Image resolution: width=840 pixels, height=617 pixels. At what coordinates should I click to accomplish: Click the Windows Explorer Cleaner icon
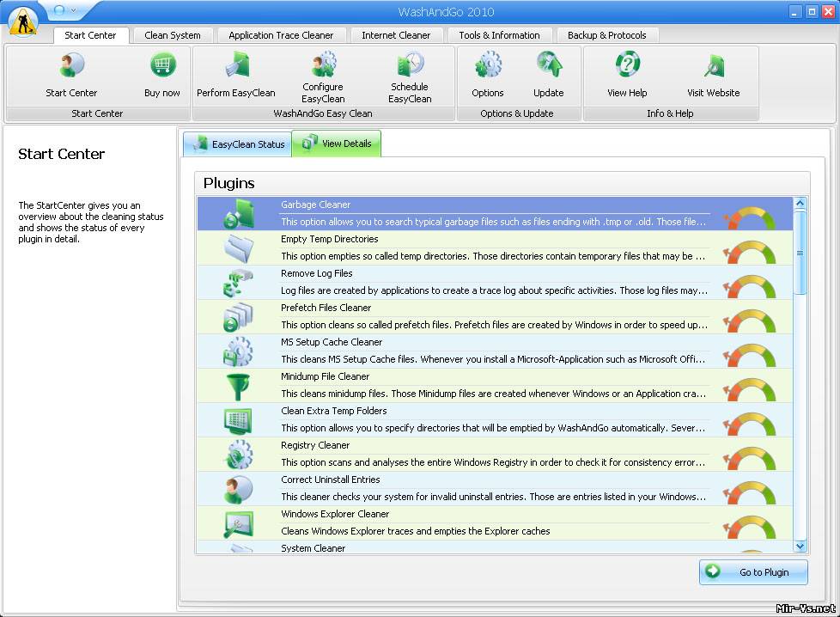239,522
